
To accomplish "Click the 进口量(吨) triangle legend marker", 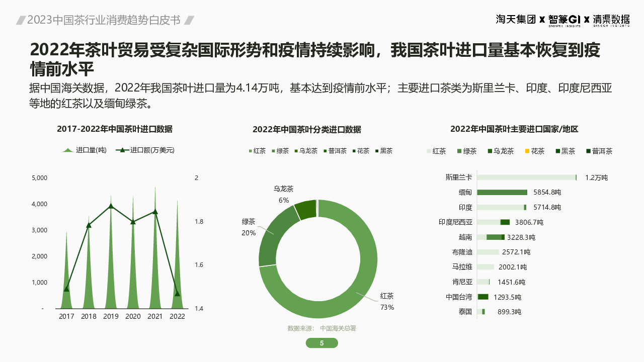I will (x=68, y=150).
